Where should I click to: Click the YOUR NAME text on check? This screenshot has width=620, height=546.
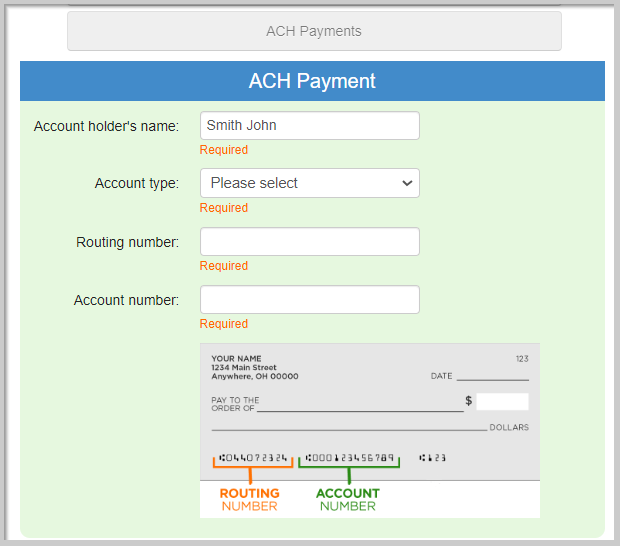click(x=236, y=359)
